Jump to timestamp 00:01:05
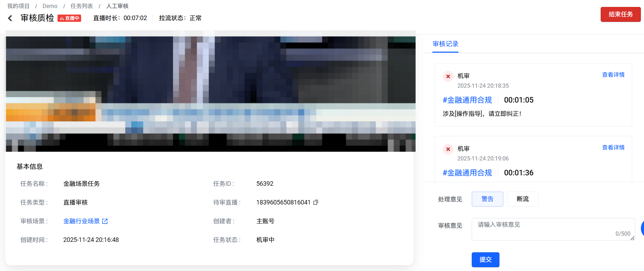 pos(519,100)
